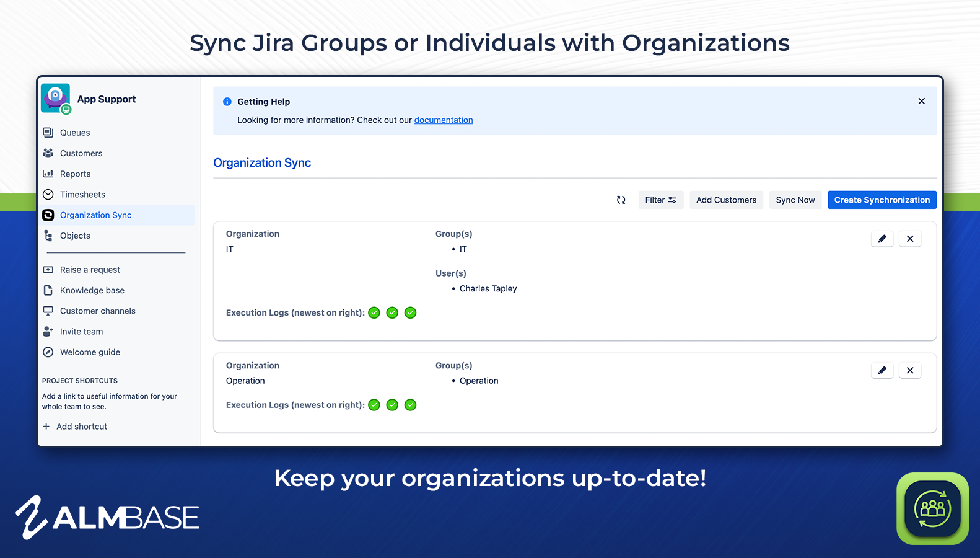Click the Reports chart icon
The width and height of the screenshot is (980, 558).
pos(48,174)
